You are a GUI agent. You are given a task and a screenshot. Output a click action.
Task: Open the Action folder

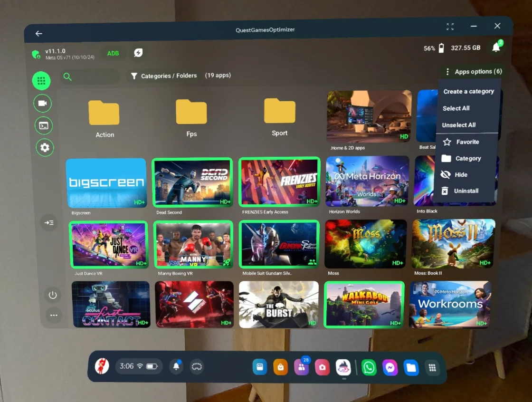click(104, 118)
